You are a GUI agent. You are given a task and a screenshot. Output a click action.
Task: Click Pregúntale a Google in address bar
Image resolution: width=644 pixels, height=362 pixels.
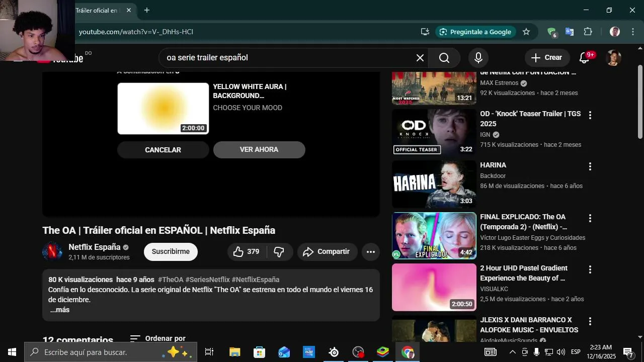475,32
